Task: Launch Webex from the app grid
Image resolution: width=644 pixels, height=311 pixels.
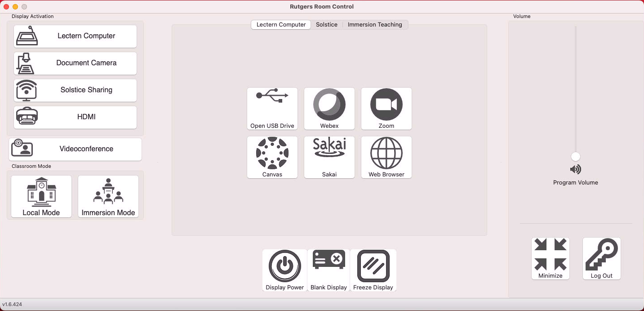Action: click(x=329, y=108)
